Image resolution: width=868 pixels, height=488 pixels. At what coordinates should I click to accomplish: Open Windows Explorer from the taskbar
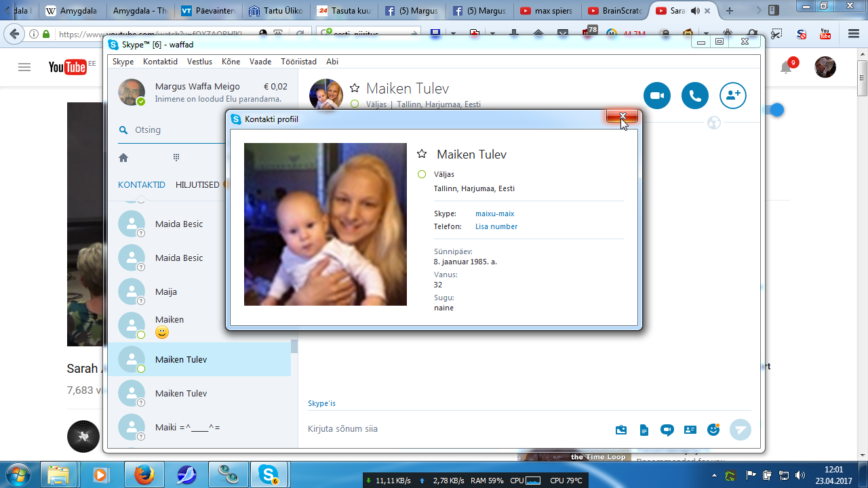point(59,474)
